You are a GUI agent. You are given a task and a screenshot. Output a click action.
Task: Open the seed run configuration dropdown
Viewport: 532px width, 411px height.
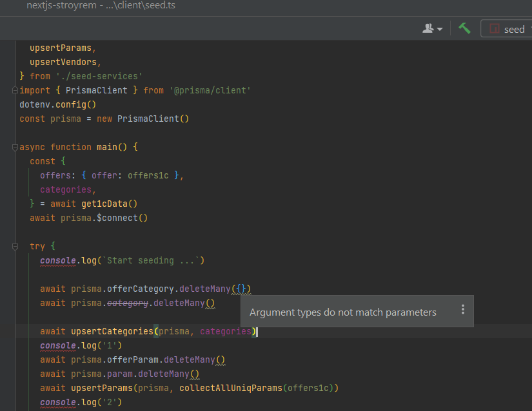tap(507, 29)
